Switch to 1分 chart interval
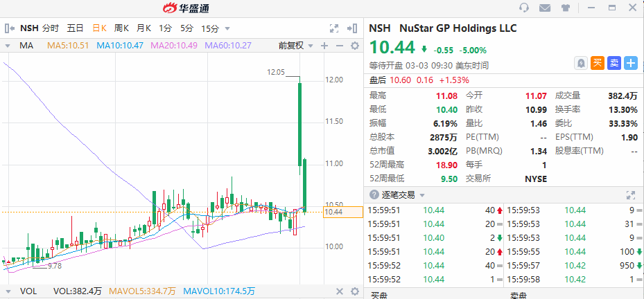The image size is (644, 299). 166,28
